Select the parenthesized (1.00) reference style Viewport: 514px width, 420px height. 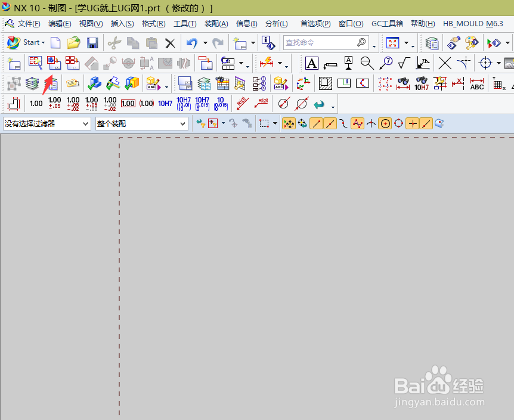click(147, 104)
